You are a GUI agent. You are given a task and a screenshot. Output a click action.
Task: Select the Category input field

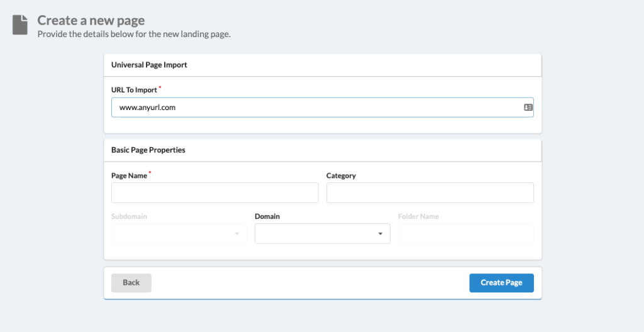(430, 192)
